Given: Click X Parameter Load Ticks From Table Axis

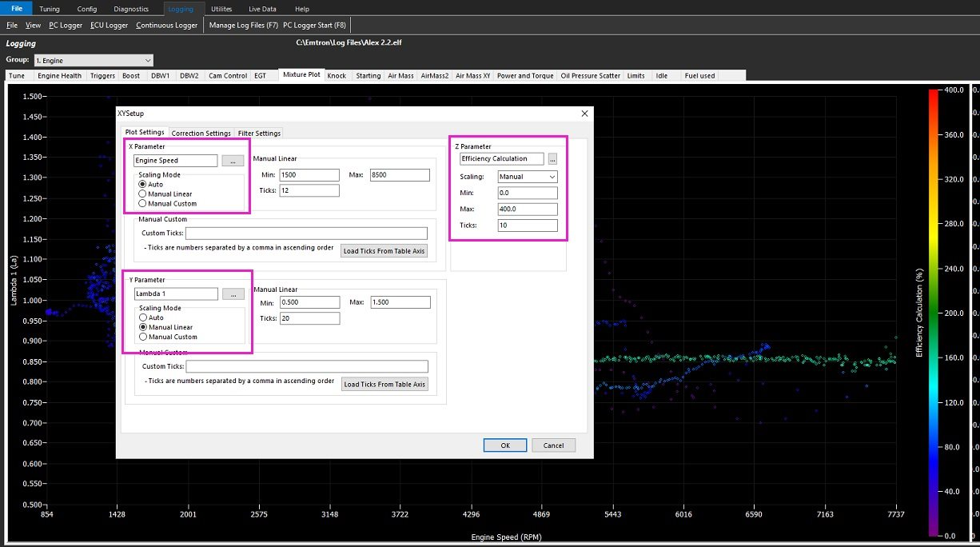Looking at the screenshot, I should (384, 251).
